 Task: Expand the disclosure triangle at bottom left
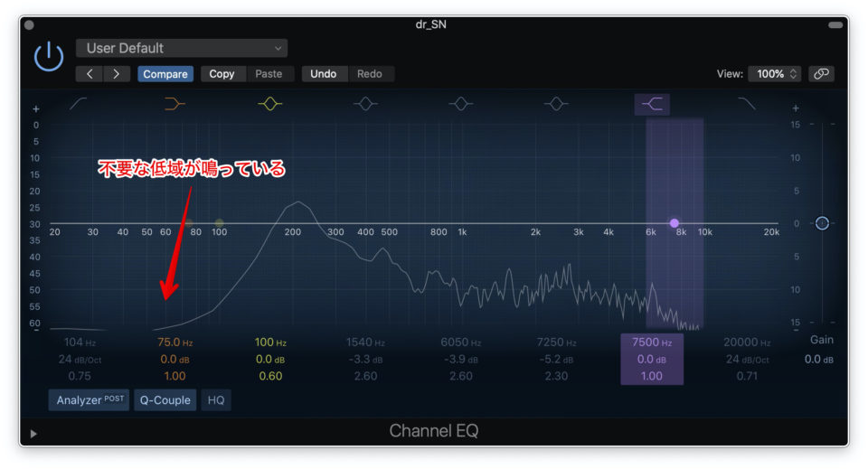click(33, 434)
